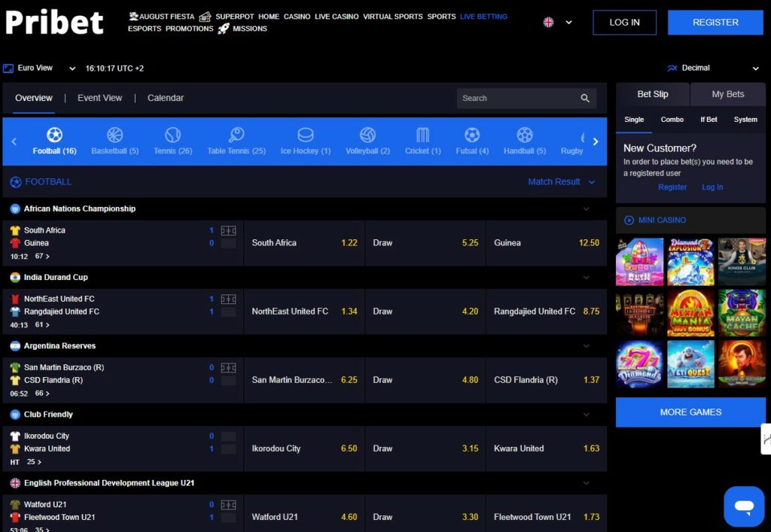771x532 pixels.
Task: Move the sports carousel right with the arrow
Action: pyautogui.click(x=596, y=141)
